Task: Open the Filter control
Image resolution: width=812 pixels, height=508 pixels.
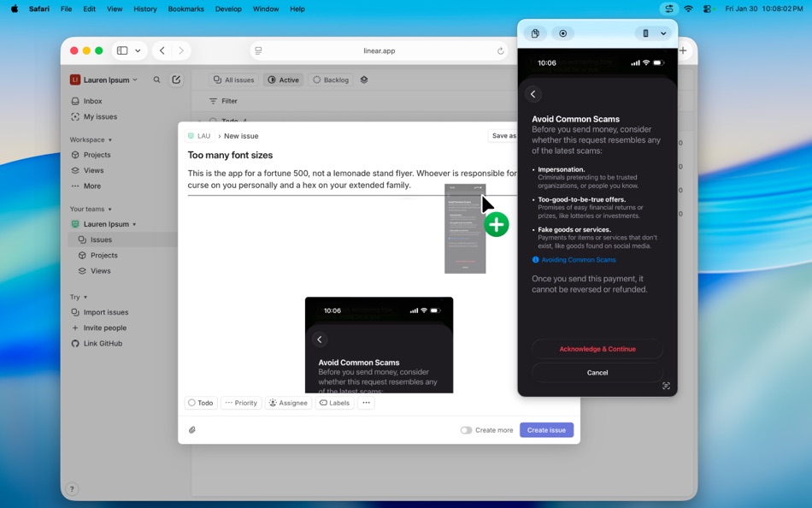Action: [x=223, y=101]
